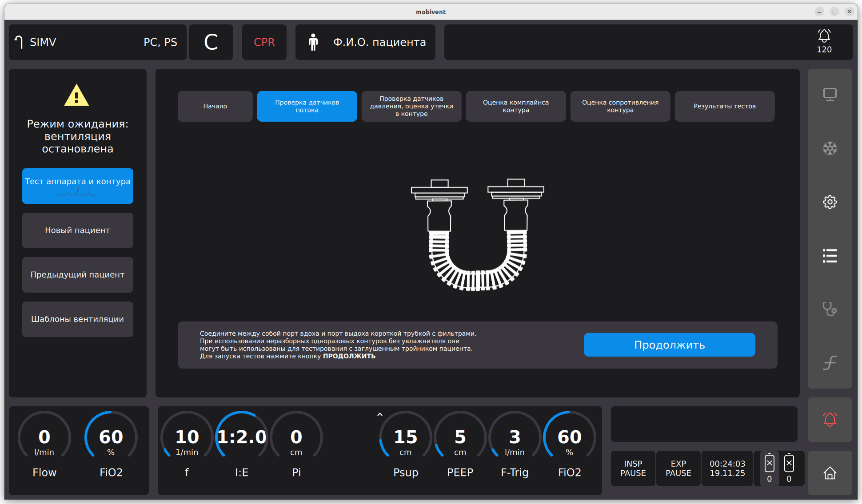Click the ПРОДОЛЖИТЬ instruction text

(349, 356)
